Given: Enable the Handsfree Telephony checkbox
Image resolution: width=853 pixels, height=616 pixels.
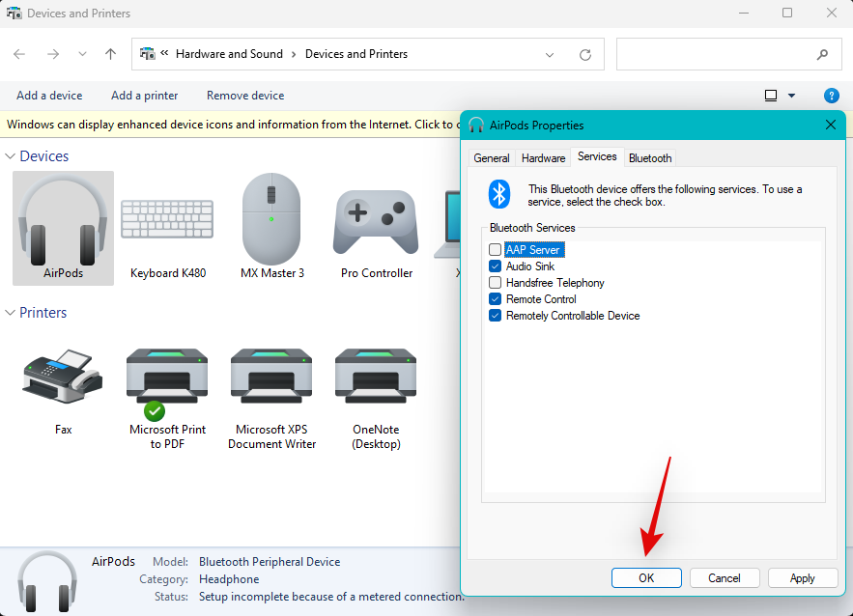Looking at the screenshot, I should 495,283.
